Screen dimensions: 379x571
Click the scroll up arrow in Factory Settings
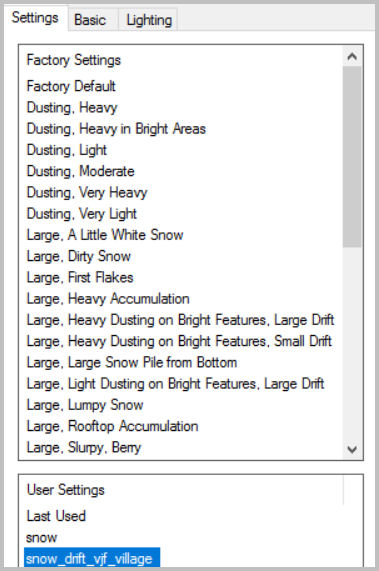352,57
